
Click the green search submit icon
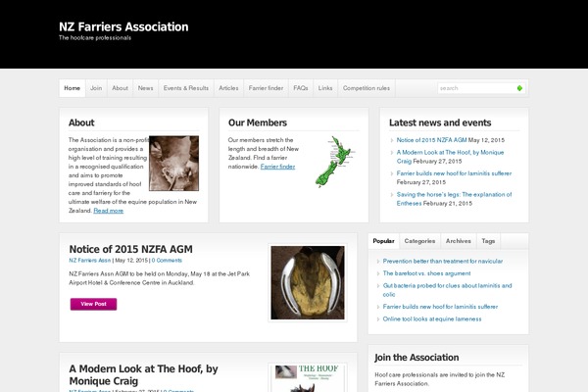[519, 88]
